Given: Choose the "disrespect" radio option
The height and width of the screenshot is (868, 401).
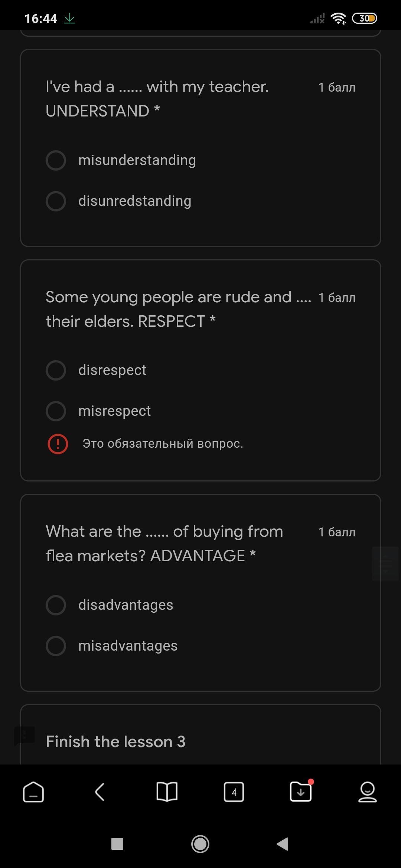Looking at the screenshot, I should (56, 370).
